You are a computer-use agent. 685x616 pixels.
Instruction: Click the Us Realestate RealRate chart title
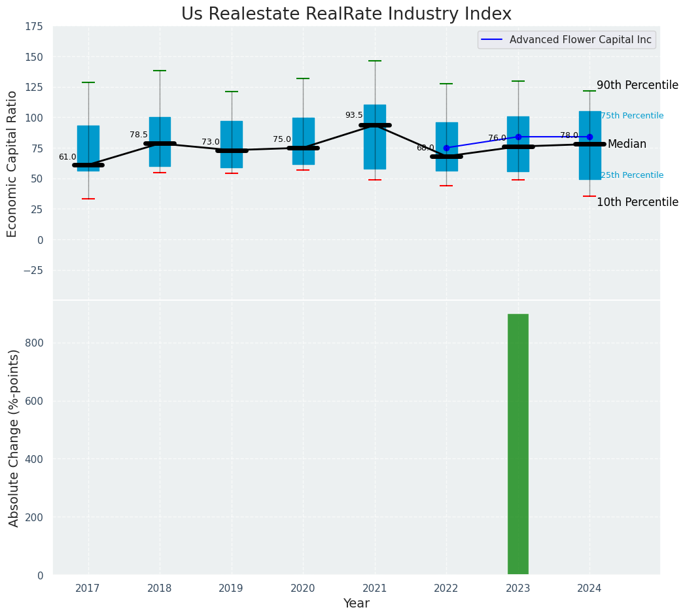pos(346,14)
